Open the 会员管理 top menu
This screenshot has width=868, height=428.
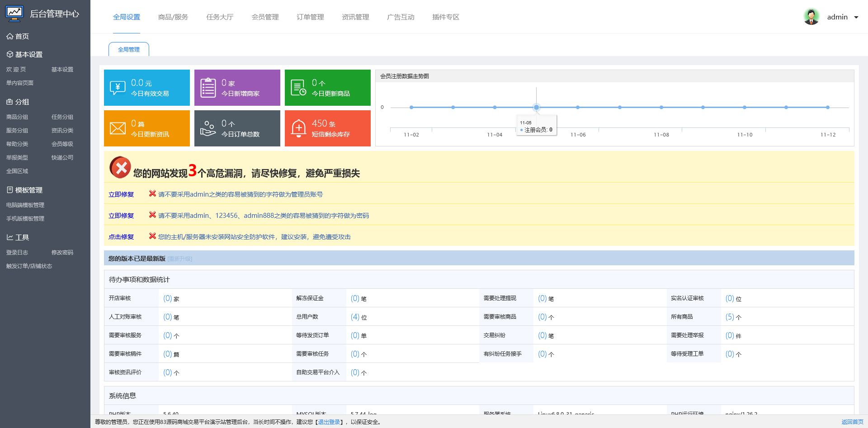(x=265, y=17)
